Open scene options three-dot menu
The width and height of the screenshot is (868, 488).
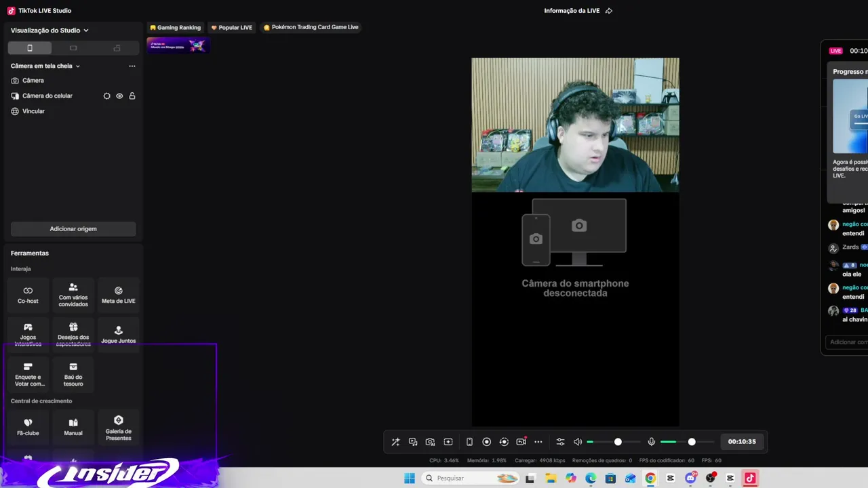click(x=132, y=66)
